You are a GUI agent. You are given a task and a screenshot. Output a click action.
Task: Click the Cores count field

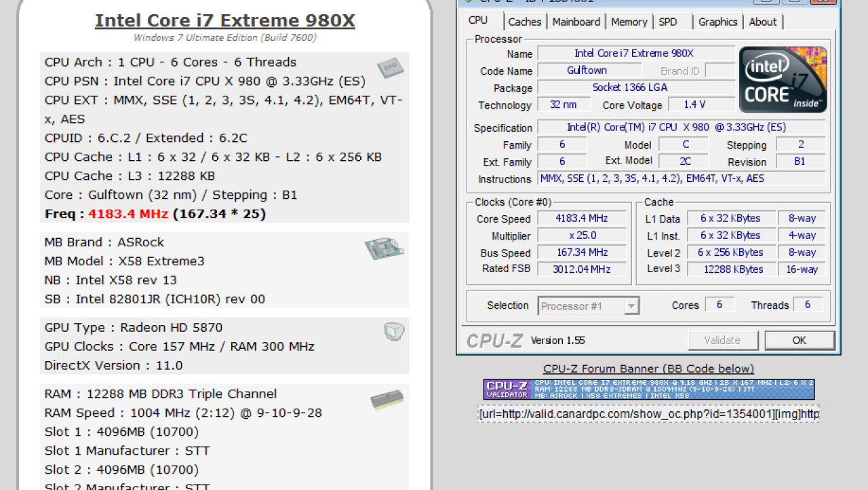pos(719,305)
